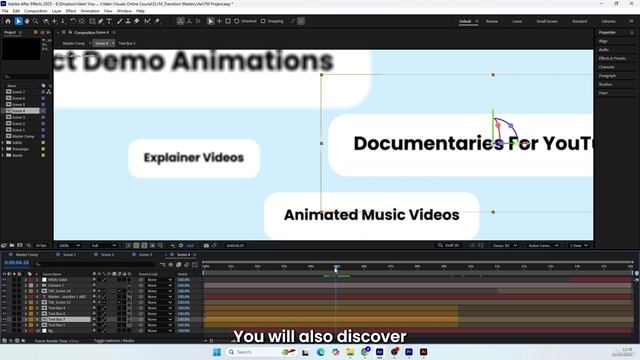Screen dimensions: 640x360
Task: Select the Hand tool
Action: 27,21
